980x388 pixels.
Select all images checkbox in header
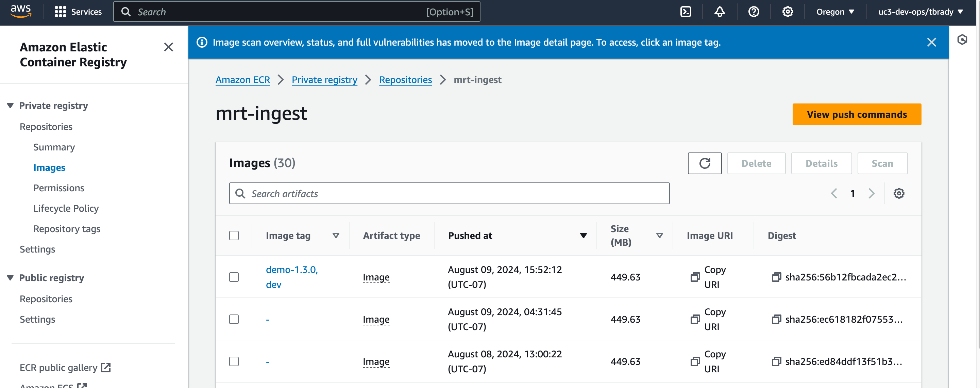pyautogui.click(x=234, y=236)
